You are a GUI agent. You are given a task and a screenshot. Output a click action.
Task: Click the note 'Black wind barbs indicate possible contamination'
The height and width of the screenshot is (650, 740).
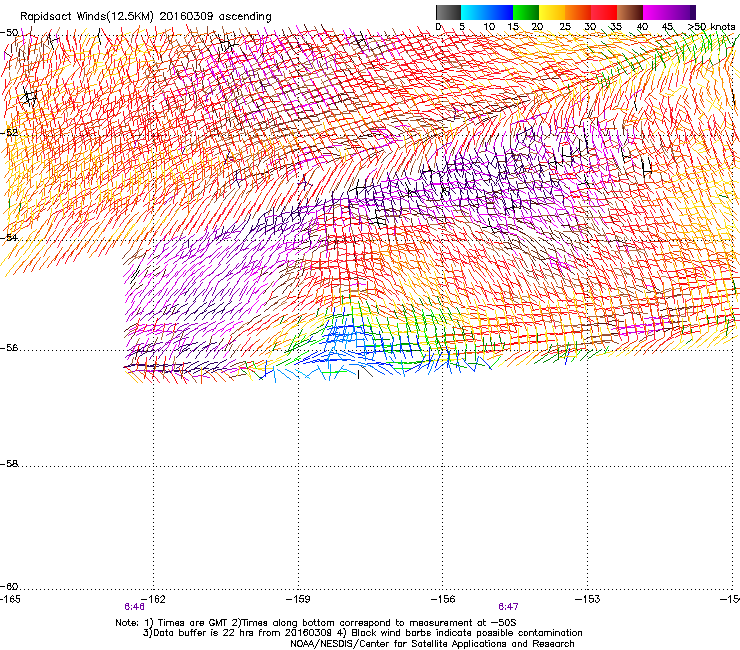pyautogui.click(x=466, y=633)
